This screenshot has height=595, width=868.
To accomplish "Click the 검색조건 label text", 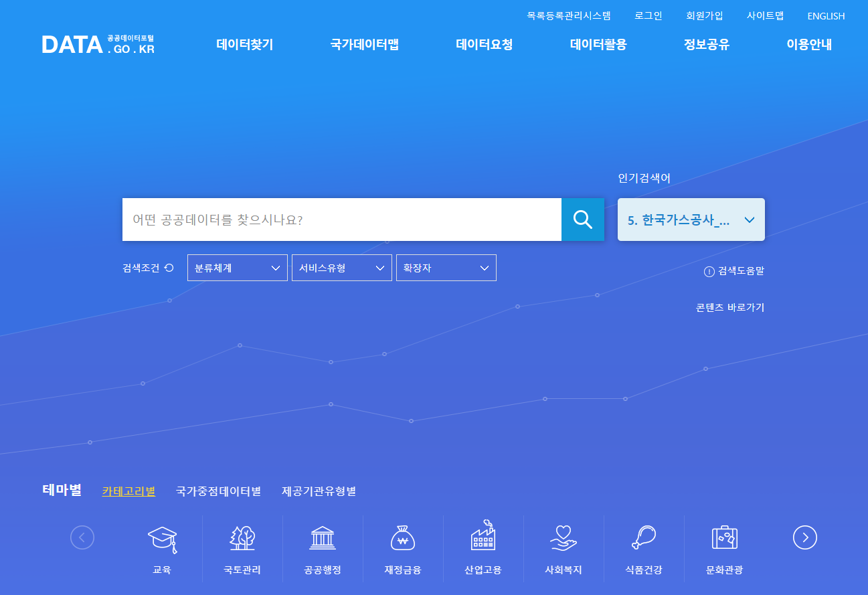I will coord(141,268).
